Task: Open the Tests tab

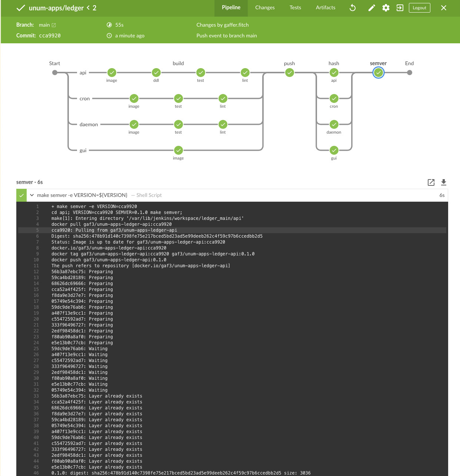Action: tap(295, 8)
